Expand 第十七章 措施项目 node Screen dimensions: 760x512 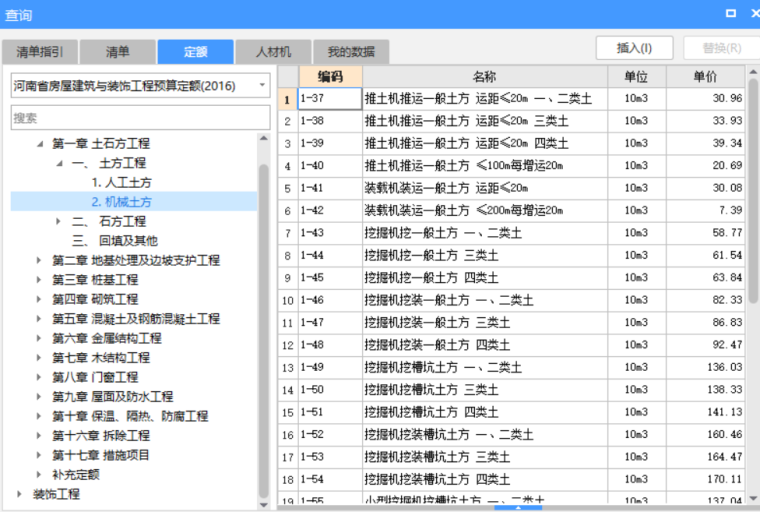click(39, 455)
